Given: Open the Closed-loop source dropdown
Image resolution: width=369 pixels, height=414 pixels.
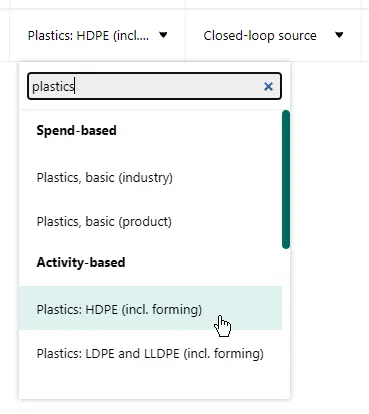Looking at the screenshot, I should 273,35.
